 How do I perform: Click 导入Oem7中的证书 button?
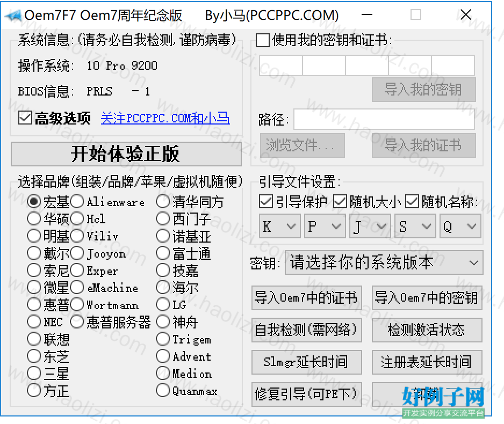coord(307,298)
